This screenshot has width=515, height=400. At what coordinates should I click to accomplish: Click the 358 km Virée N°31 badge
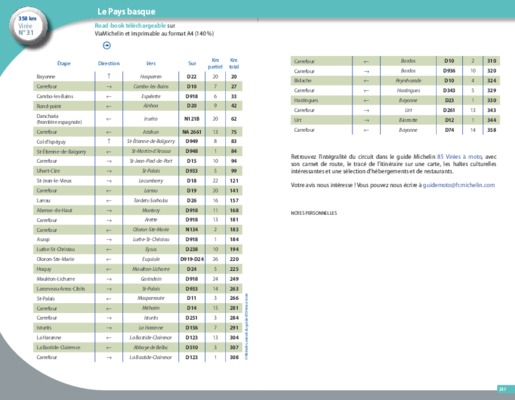point(27,26)
